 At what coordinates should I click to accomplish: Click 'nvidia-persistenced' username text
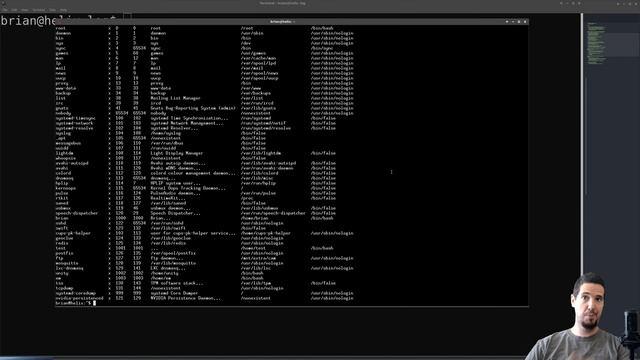[79, 298]
